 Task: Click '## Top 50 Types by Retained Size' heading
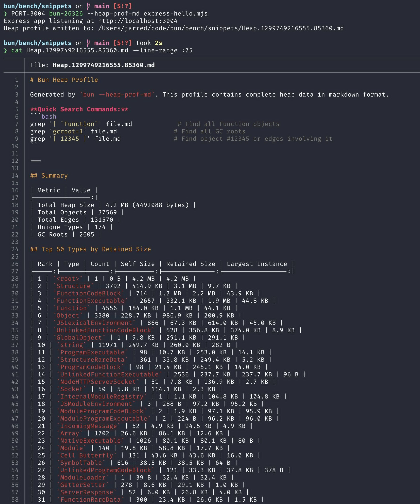91,249
